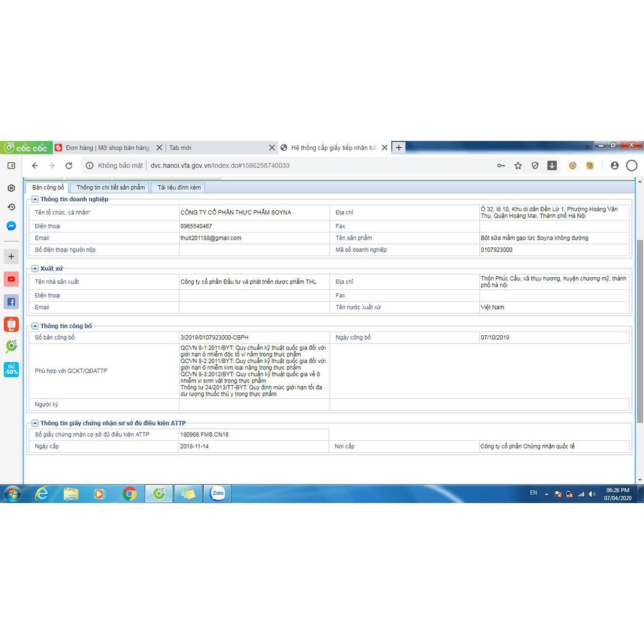Open Shopee shortcut in the sidebar

click(11, 325)
